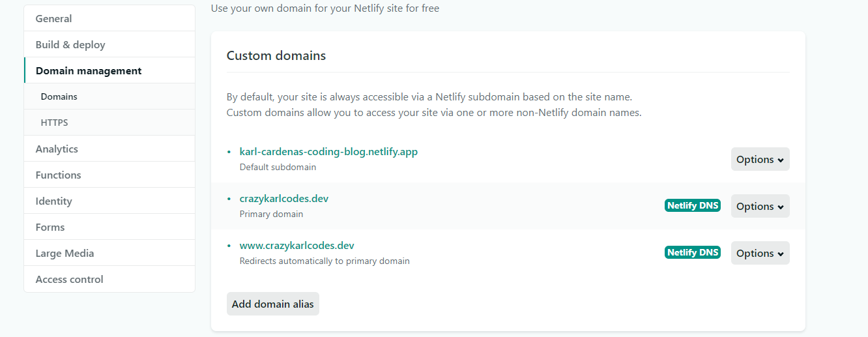Open the karl-cardenas-coding-blog.netlify.app link
The image size is (868, 337).
click(328, 152)
